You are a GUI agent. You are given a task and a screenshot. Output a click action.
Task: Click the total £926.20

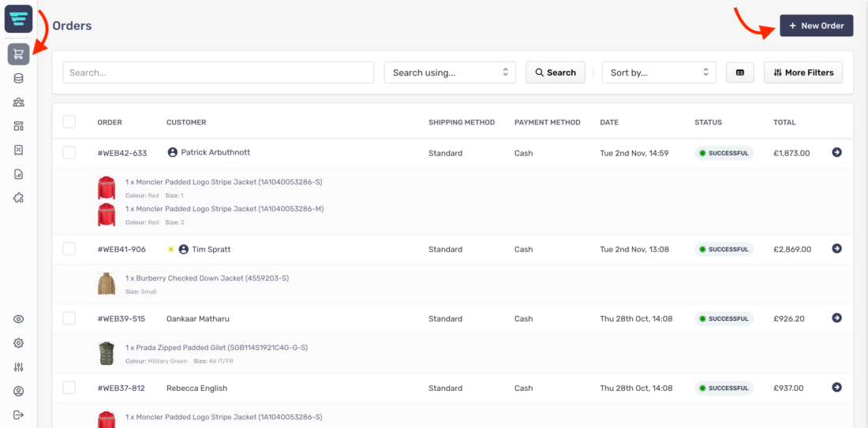coord(789,318)
